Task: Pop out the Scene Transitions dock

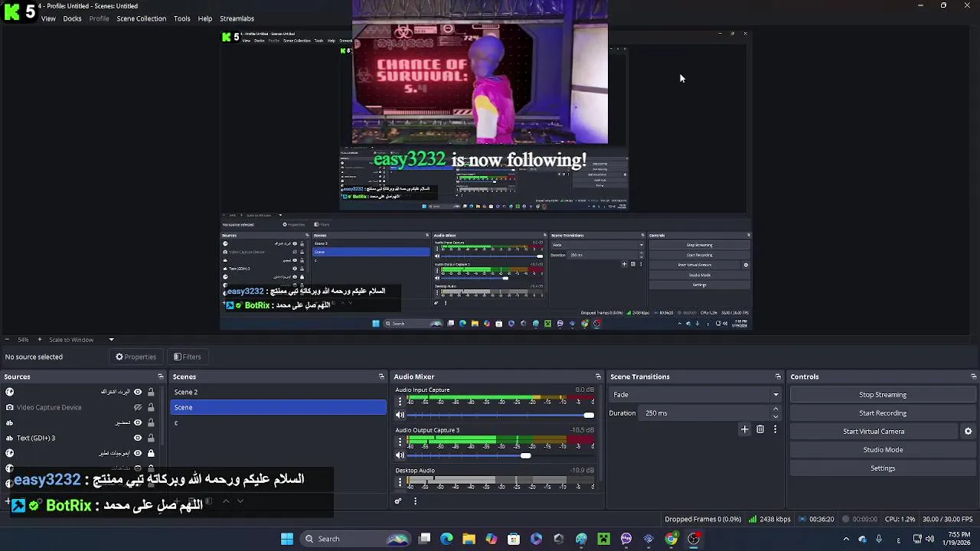Action: [x=778, y=377]
